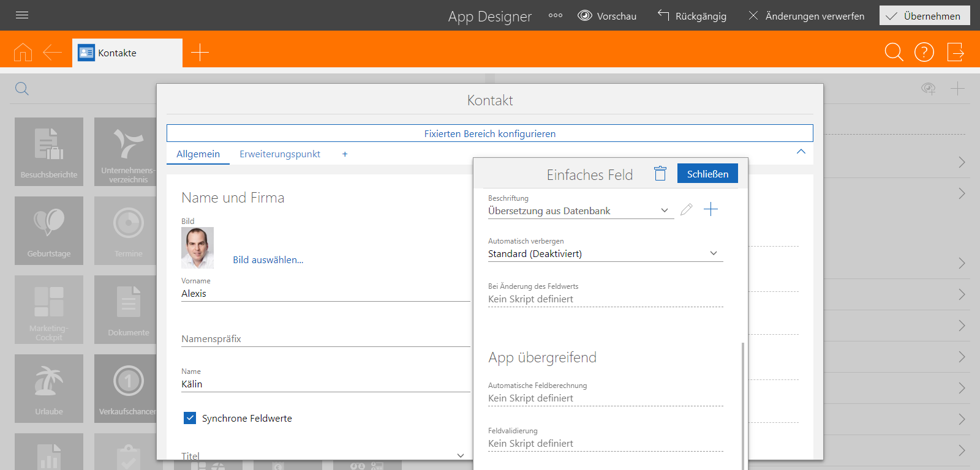Open global search in orange bar
Screen dimensions: 980x470
tap(894, 53)
